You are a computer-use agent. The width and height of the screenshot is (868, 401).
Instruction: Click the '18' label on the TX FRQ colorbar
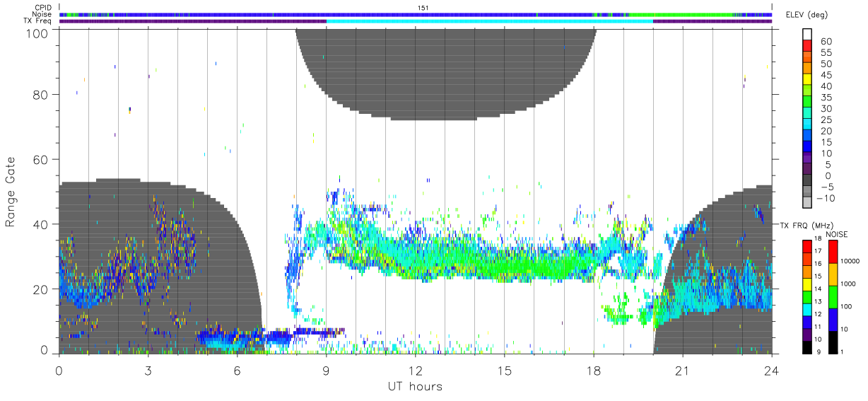(x=818, y=238)
